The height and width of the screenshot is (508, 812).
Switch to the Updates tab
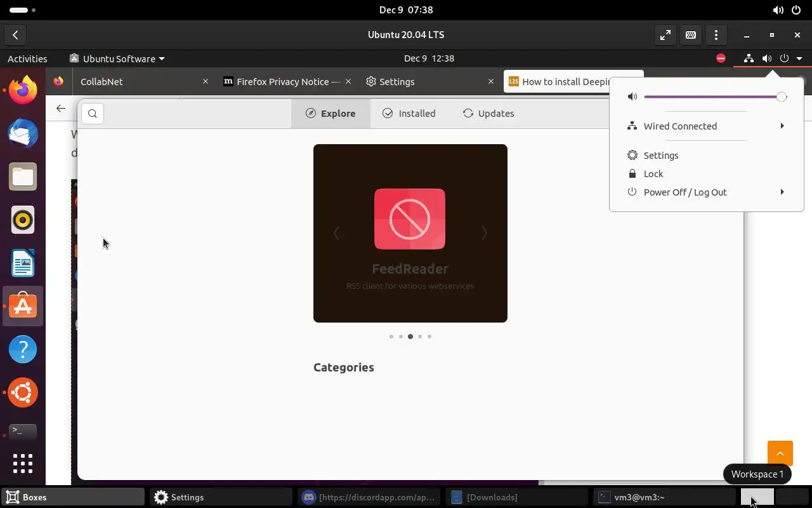pyautogui.click(x=488, y=114)
